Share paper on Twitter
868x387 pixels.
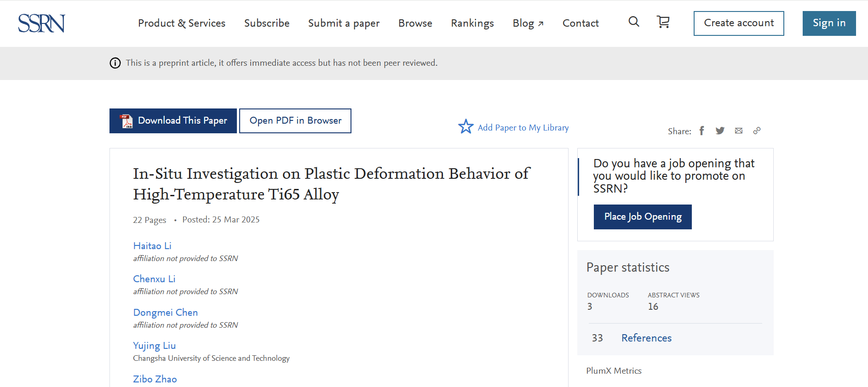[x=720, y=131]
